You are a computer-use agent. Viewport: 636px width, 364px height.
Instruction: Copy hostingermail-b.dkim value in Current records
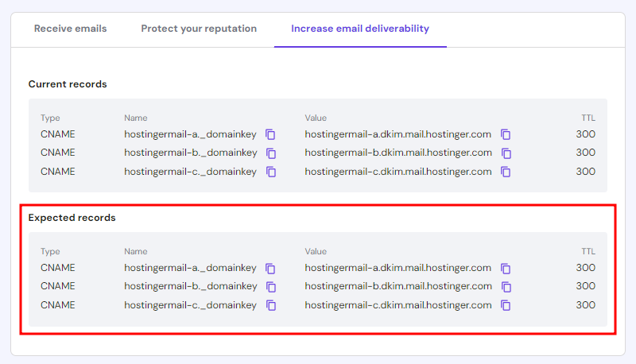[x=506, y=153]
